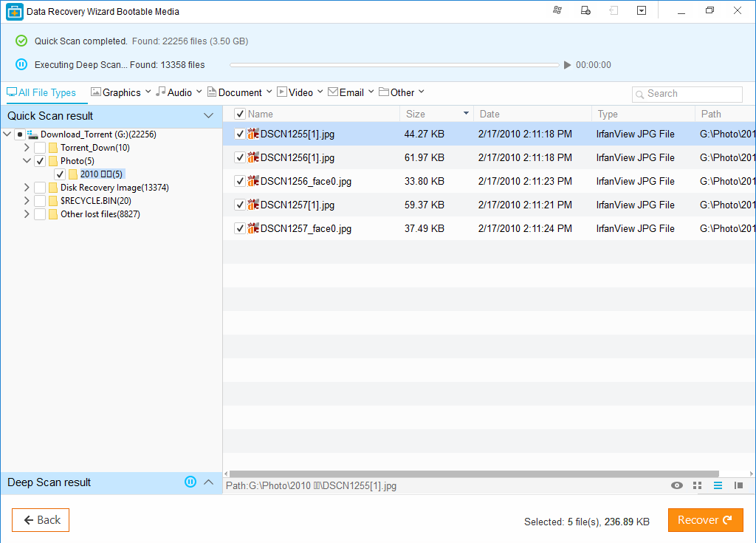Click the export scan status icon
This screenshot has width=756, height=543.
[x=585, y=10]
